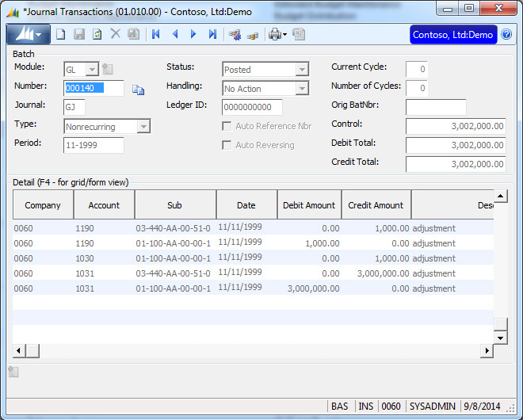This screenshot has height=420, width=523.
Task: Click the Dynamics icon in title bar
Action: pyautogui.click(x=13, y=12)
